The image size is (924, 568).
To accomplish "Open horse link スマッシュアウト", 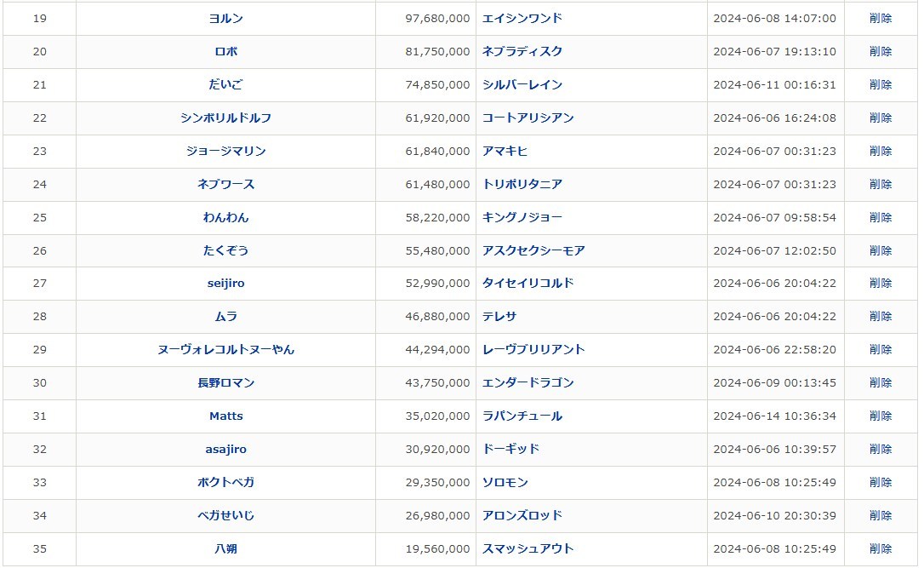I will pyautogui.click(x=528, y=548).
